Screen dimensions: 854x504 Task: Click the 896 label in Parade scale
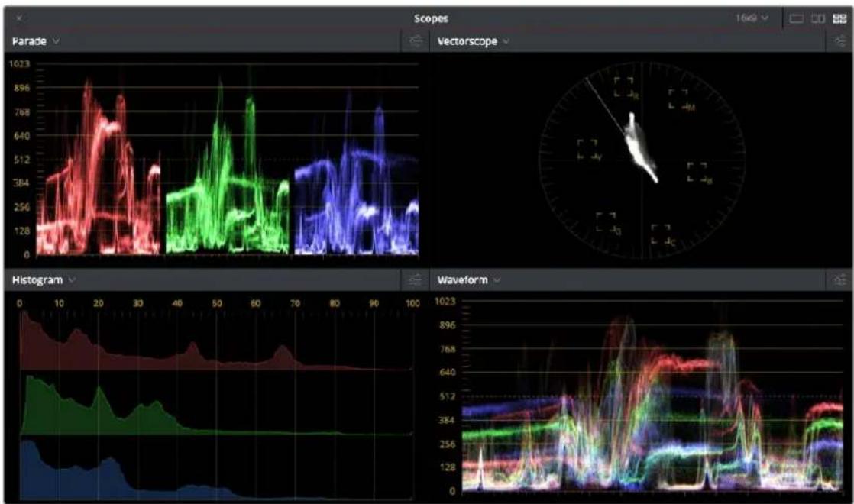point(22,88)
